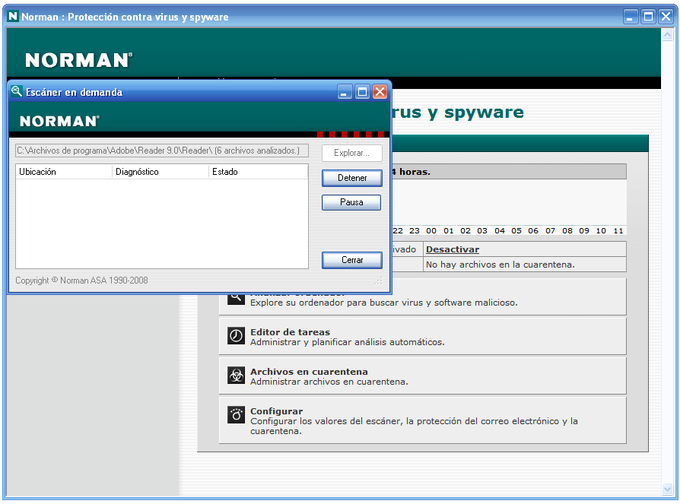
Task: Click hour label 11 on timeline
Action: point(618,231)
